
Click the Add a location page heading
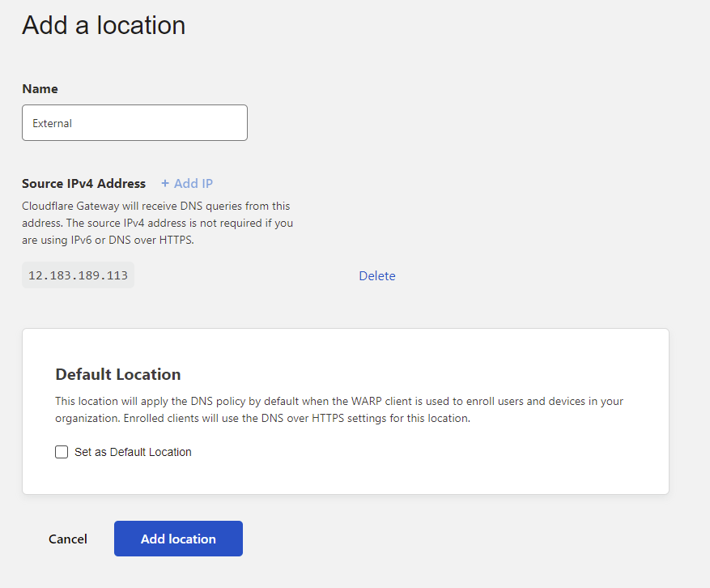[x=104, y=25]
